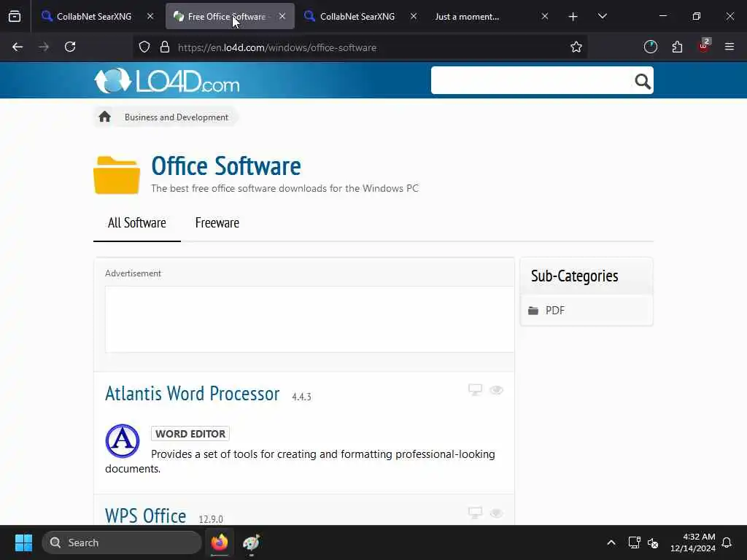
Task: Bookmark this page with star icon
Action: [576, 47]
